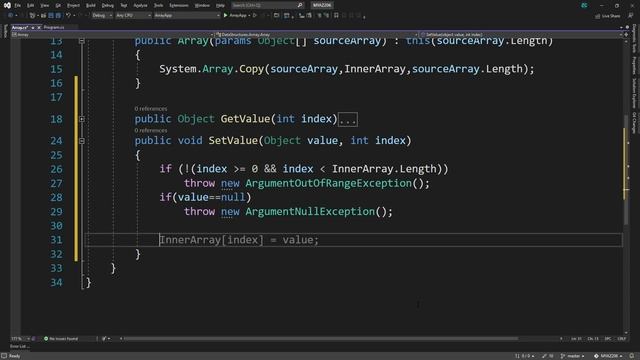Screen dimensions: 640x360
Task: Close the Array.cs tab
Action: (39, 27)
